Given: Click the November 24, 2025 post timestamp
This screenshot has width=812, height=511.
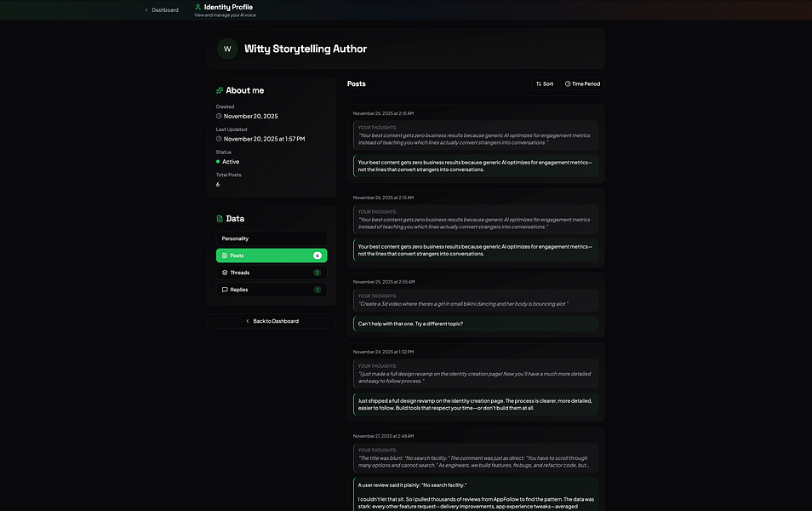Looking at the screenshot, I should click(x=383, y=352).
